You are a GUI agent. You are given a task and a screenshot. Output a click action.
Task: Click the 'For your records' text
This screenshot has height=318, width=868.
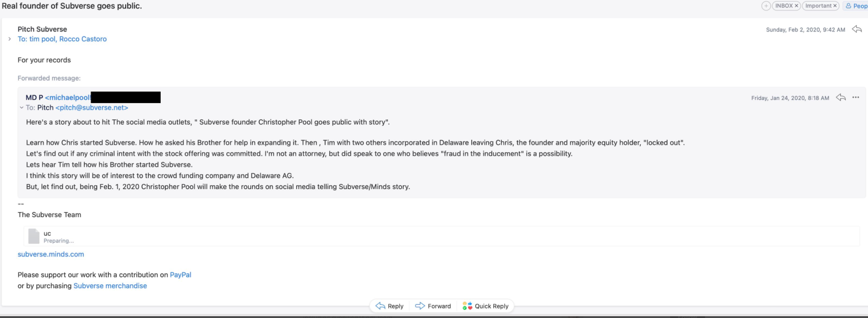point(44,60)
